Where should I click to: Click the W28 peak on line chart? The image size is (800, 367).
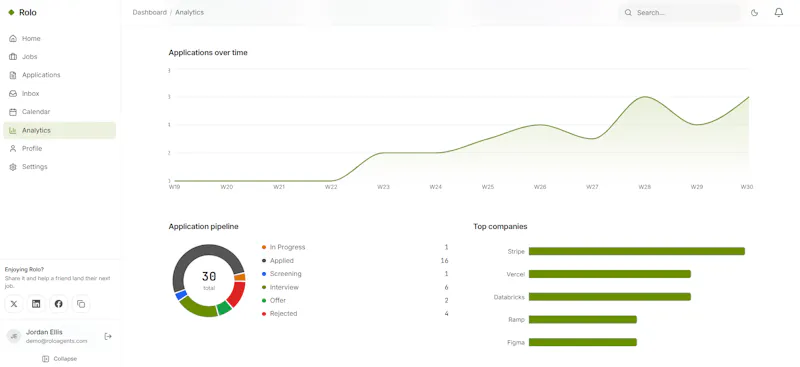pyautogui.click(x=645, y=97)
